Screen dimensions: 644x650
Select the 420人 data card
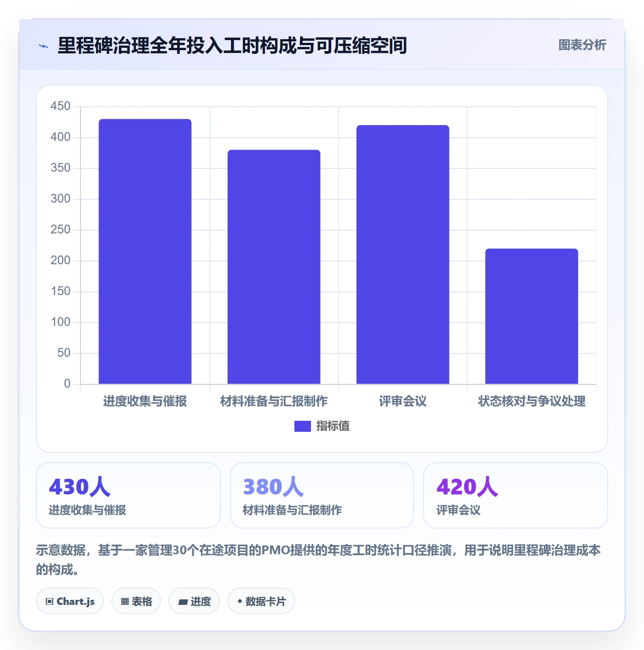(516, 495)
